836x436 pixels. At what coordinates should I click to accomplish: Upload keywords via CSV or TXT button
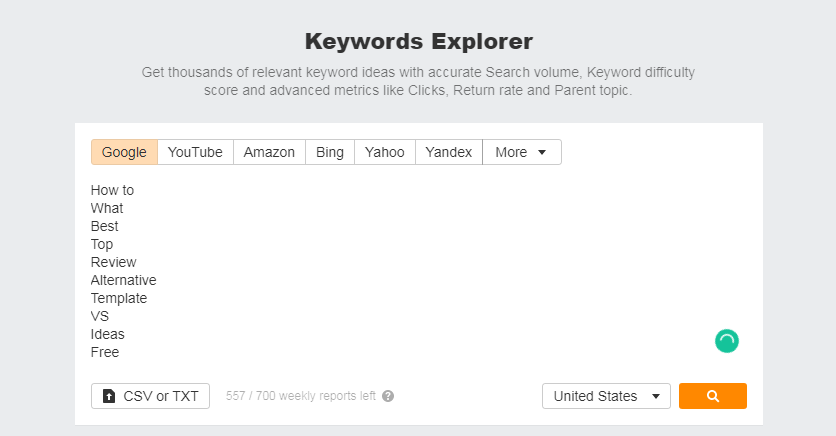(150, 396)
